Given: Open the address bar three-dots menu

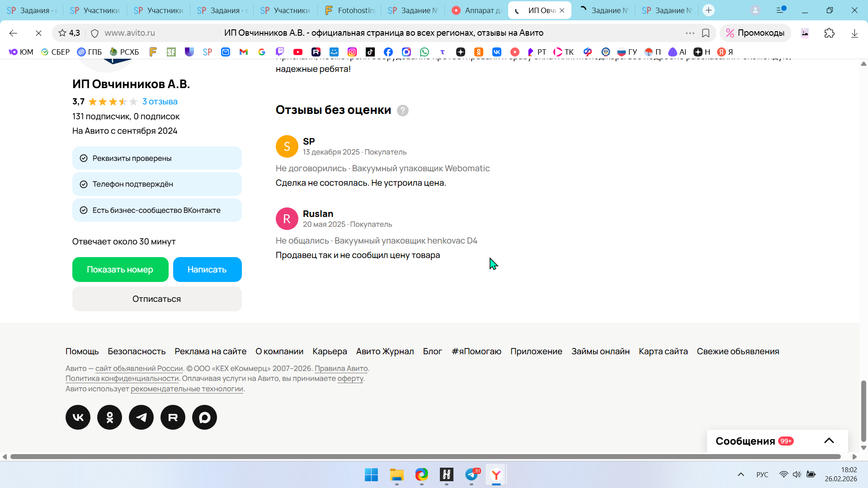Looking at the screenshot, I should (689, 33).
